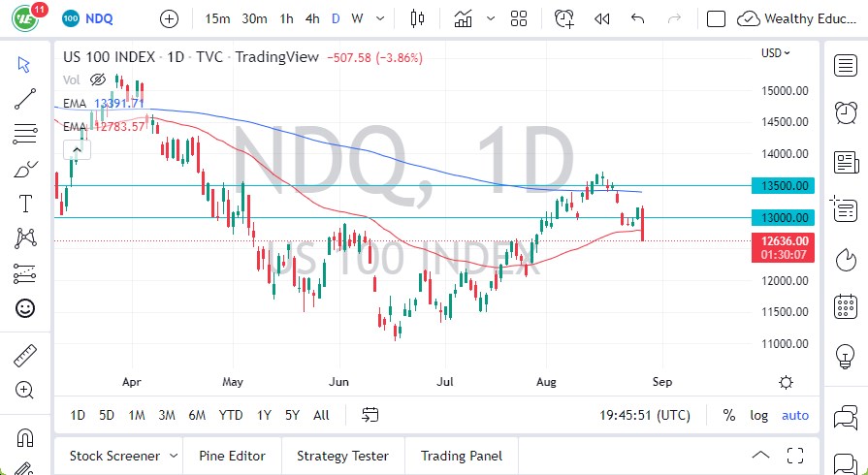This screenshot has width=868, height=475.
Task: Switch to Strategy Tester tab
Action: 342,456
